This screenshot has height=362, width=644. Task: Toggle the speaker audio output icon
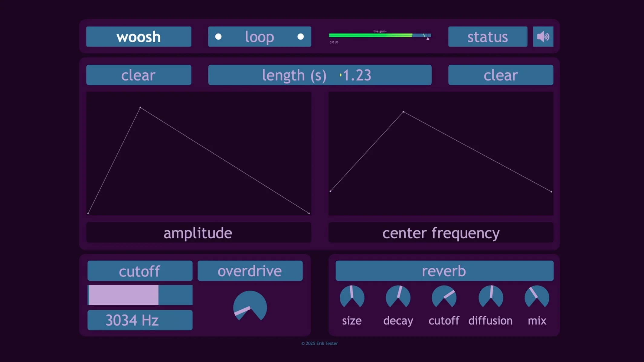[543, 37]
